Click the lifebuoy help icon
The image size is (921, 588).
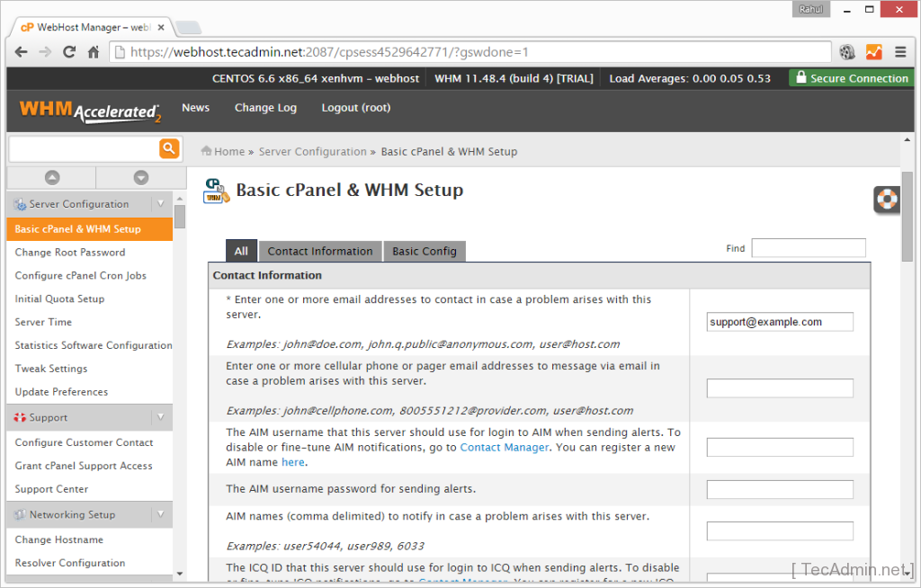pyautogui.click(x=888, y=200)
